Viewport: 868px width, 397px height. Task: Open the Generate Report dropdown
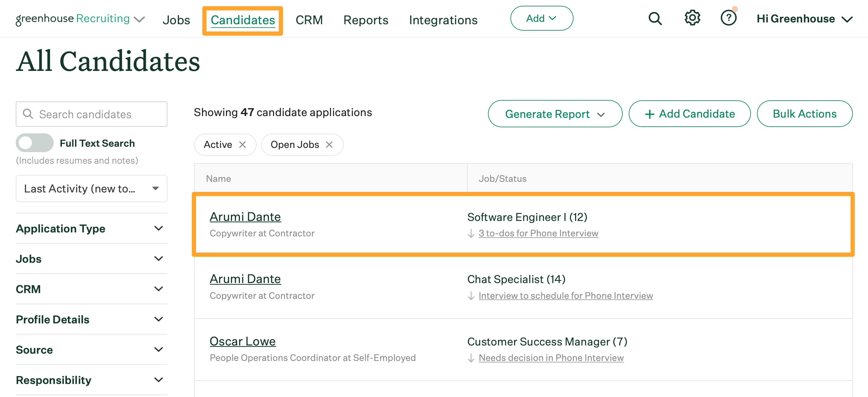coord(555,114)
